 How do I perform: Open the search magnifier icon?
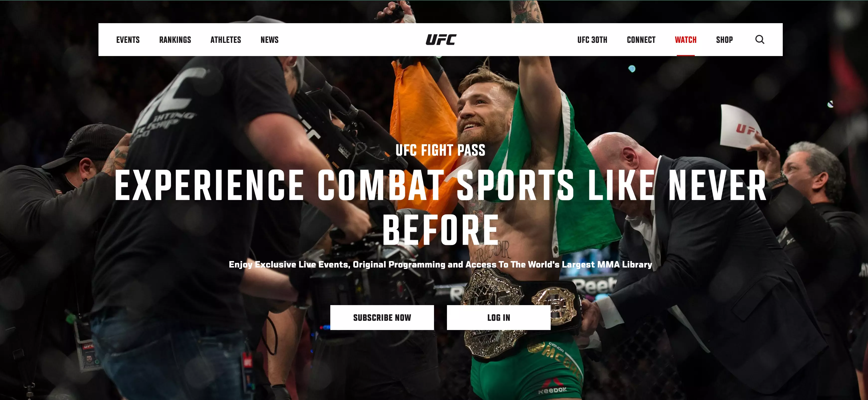pyautogui.click(x=760, y=40)
